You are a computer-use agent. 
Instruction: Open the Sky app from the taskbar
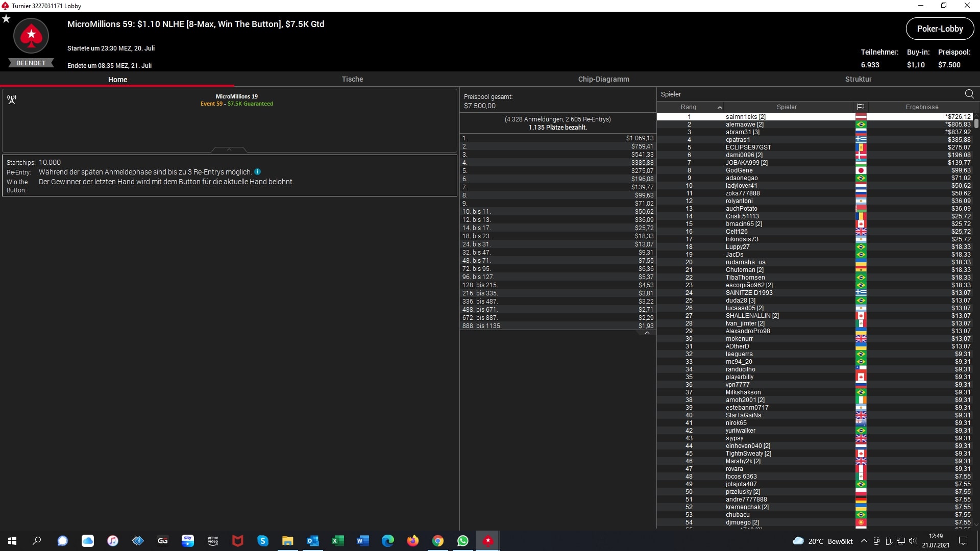click(188, 541)
